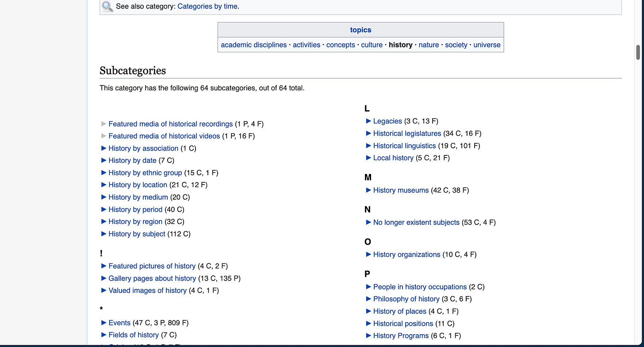Expand History by medium arrow

pos(104,197)
